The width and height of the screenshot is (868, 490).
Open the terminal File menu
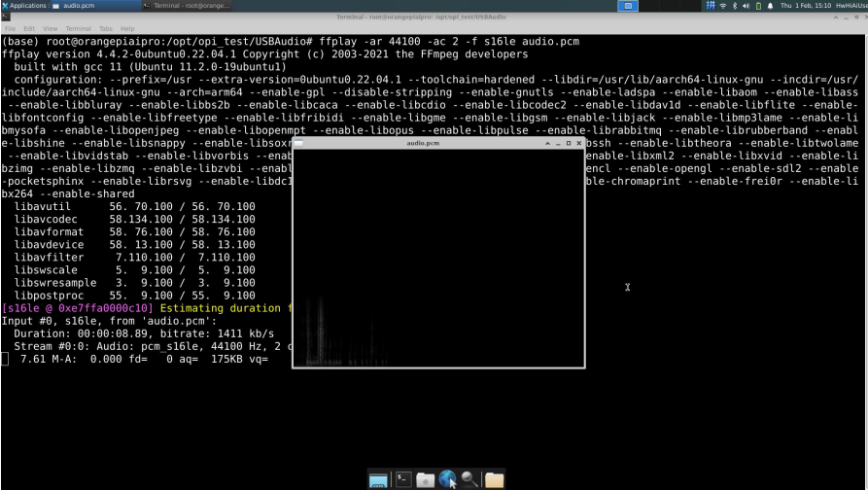point(10,28)
